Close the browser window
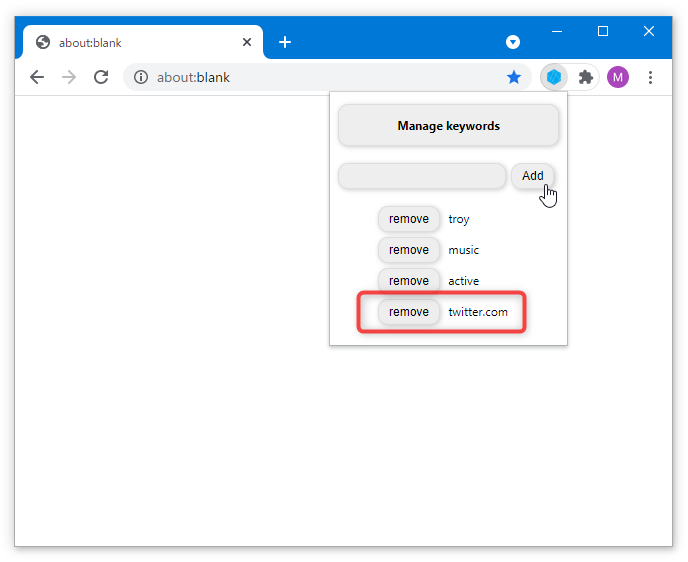This screenshot has width=688, height=562. [649, 31]
